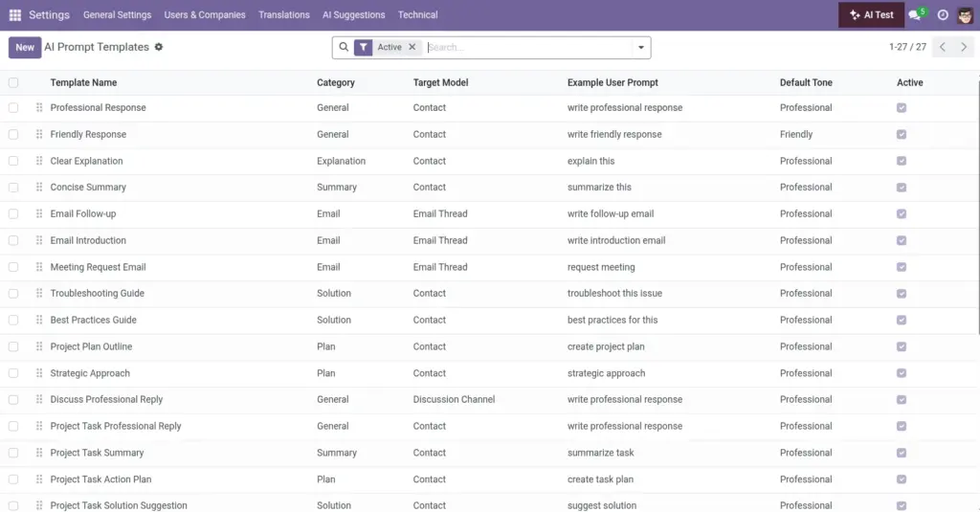Open the General Settings menu
The height and width of the screenshot is (512, 980).
[118, 15]
